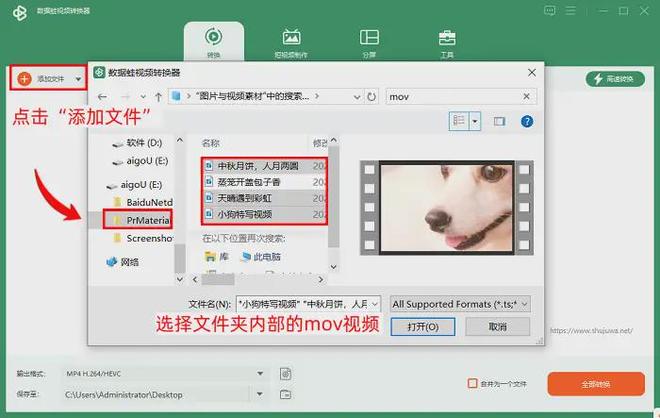Open the 工具 toolbox tab
This screenshot has height=418, width=660.
pos(447,43)
